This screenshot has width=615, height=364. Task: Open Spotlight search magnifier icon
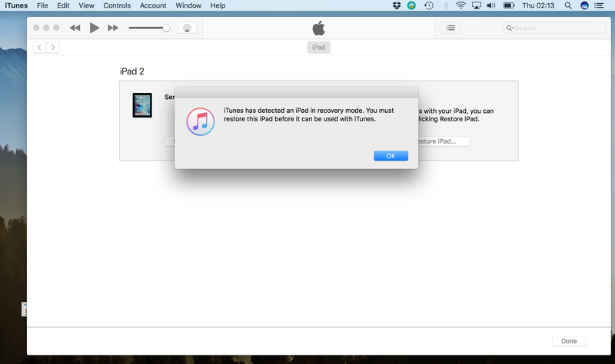[568, 5]
